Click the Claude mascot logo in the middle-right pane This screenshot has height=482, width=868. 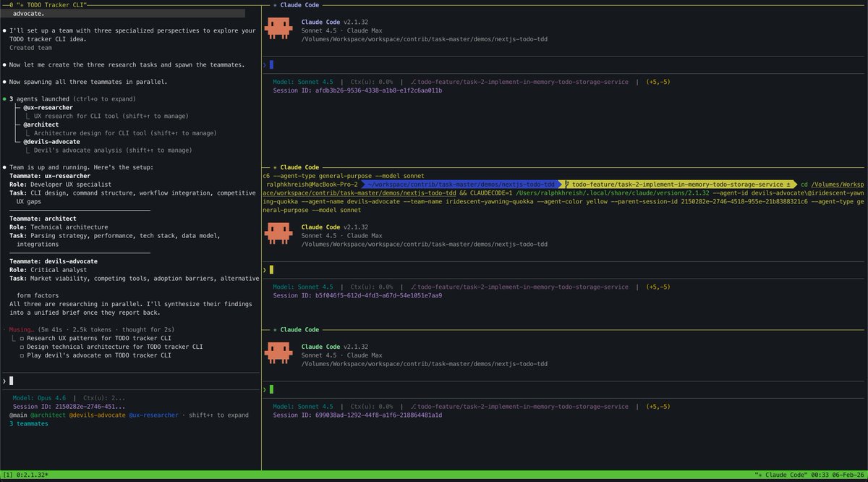point(278,234)
